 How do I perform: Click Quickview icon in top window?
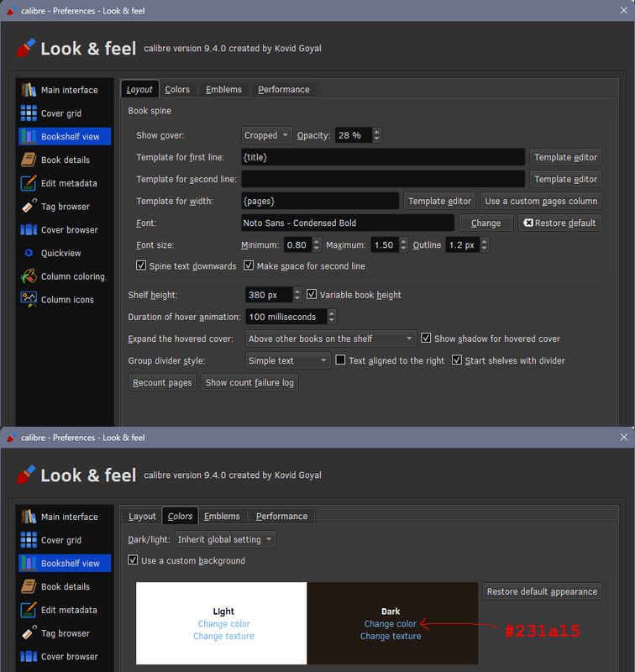[29, 253]
